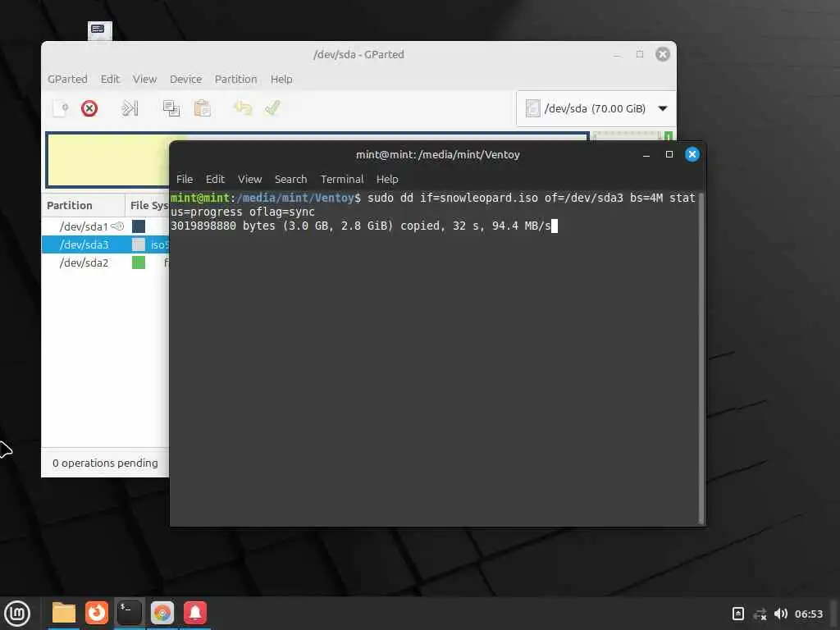Click the Apply all operations checkmark icon
This screenshot has height=630, width=840.
click(x=272, y=108)
